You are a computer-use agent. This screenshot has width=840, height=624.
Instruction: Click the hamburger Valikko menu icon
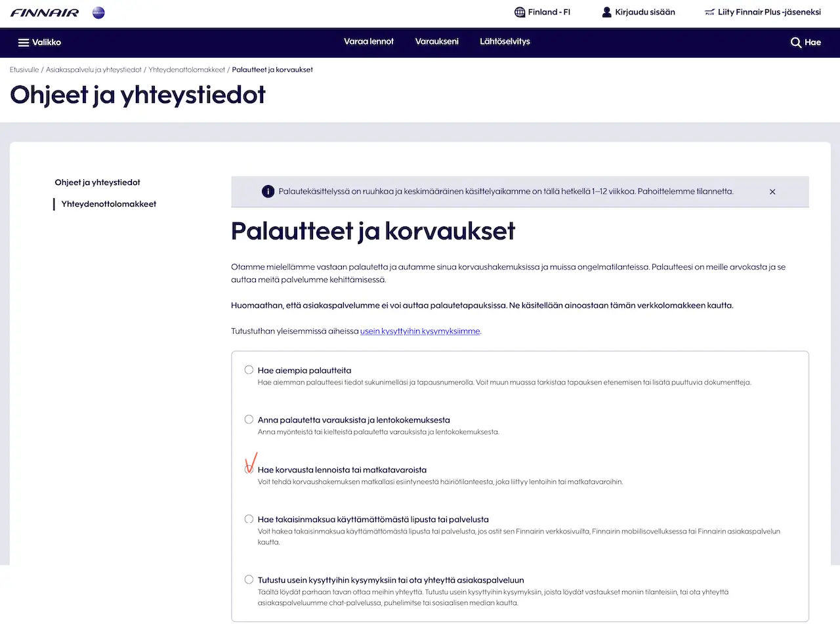tap(24, 43)
